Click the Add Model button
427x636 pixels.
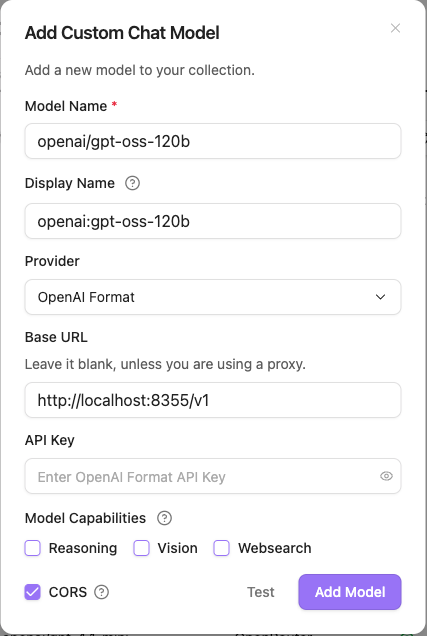click(350, 592)
